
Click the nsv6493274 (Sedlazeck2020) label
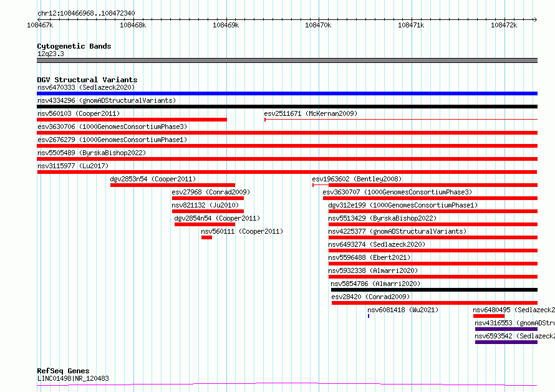click(377, 244)
